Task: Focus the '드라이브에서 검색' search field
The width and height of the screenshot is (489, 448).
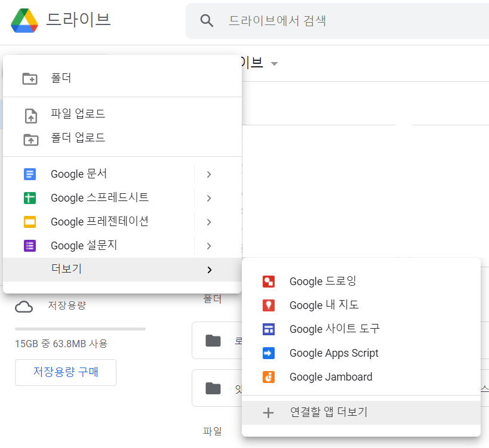Action: tap(337, 21)
